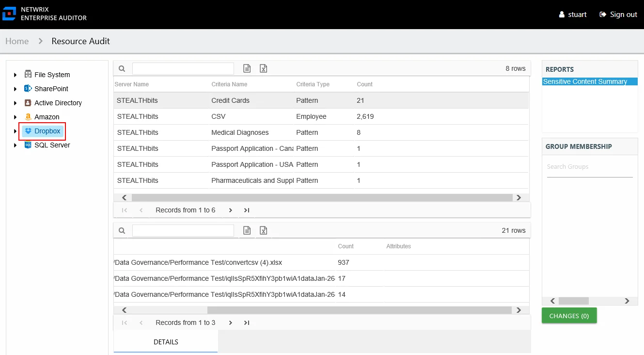Screen dimensions: 644x355
Task: Select the Credit Cards criteria row
Action: click(x=321, y=100)
